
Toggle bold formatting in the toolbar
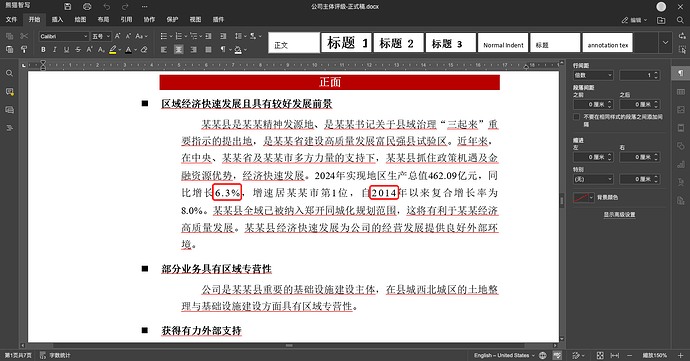[x=43, y=50]
